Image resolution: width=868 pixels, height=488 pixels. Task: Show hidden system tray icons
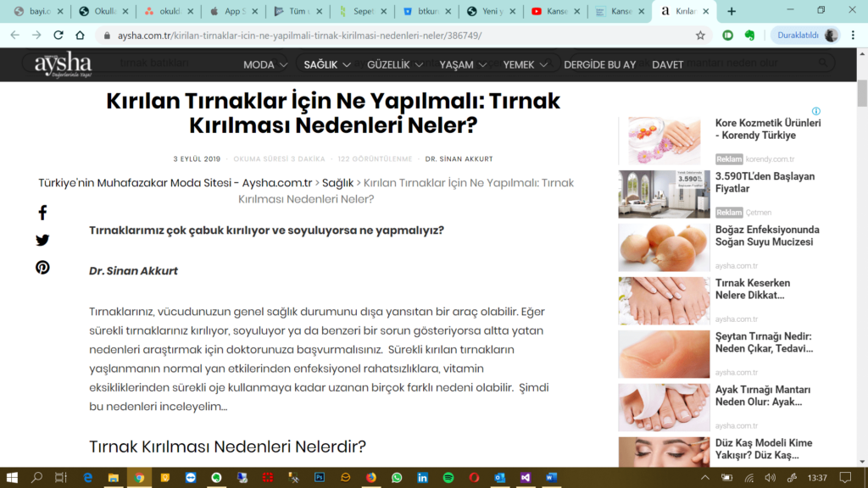tap(704, 478)
